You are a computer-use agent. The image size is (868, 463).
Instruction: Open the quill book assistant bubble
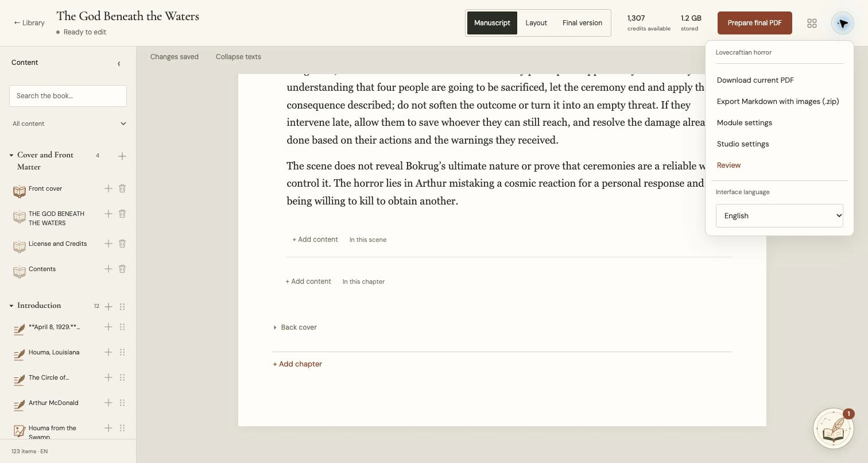(834, 428)
